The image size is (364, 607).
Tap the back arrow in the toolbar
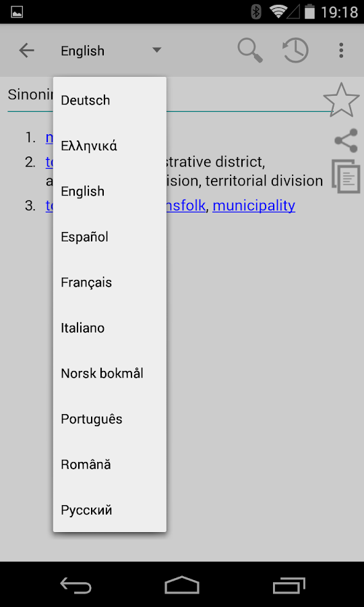tap(27, 51)
